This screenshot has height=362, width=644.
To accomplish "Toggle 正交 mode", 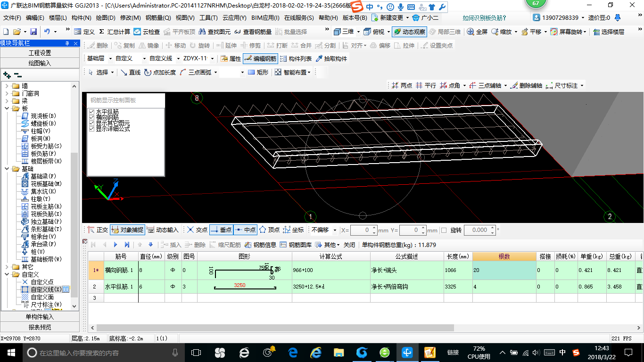I will point(98,230).
